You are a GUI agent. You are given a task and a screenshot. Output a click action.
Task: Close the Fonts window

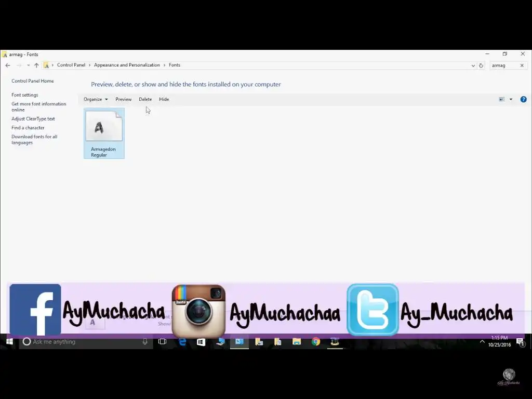point(523,54)
